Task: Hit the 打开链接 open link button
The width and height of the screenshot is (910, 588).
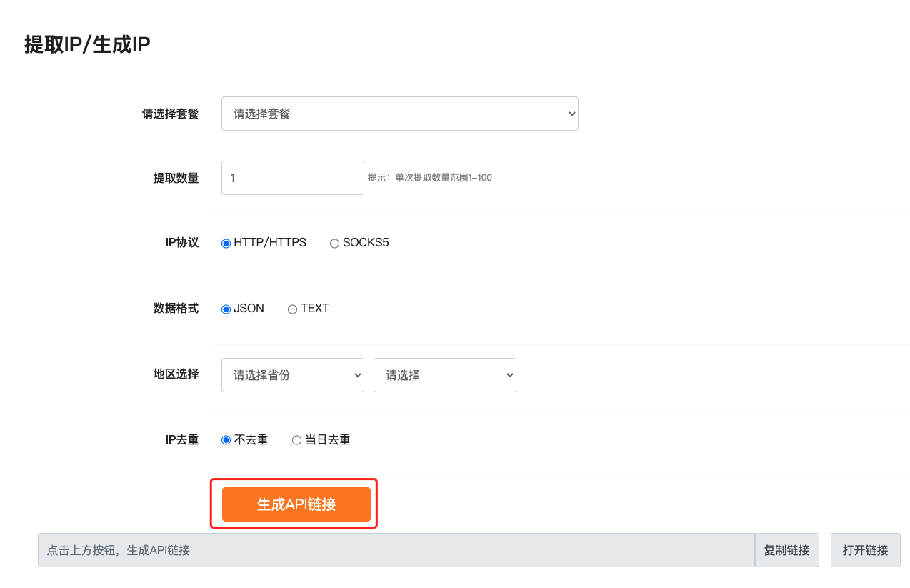Action: click(865, 550)
